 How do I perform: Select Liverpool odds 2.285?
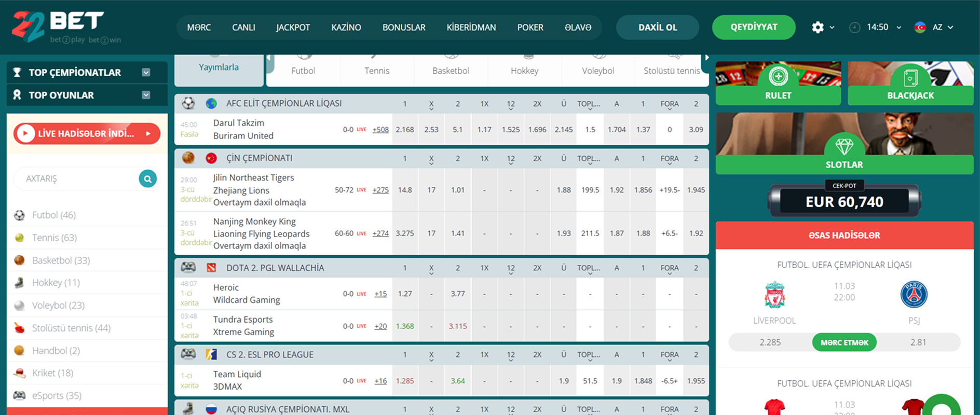click(770, 342)
